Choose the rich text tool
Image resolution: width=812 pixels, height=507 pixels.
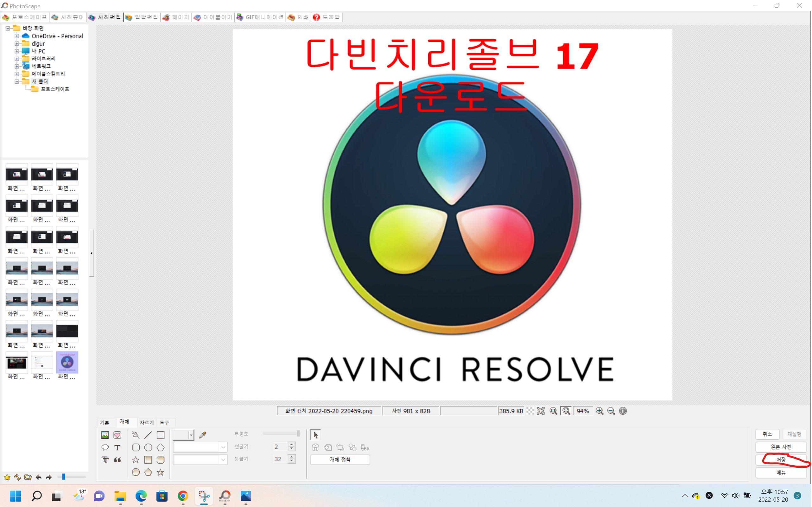[105, 460]
